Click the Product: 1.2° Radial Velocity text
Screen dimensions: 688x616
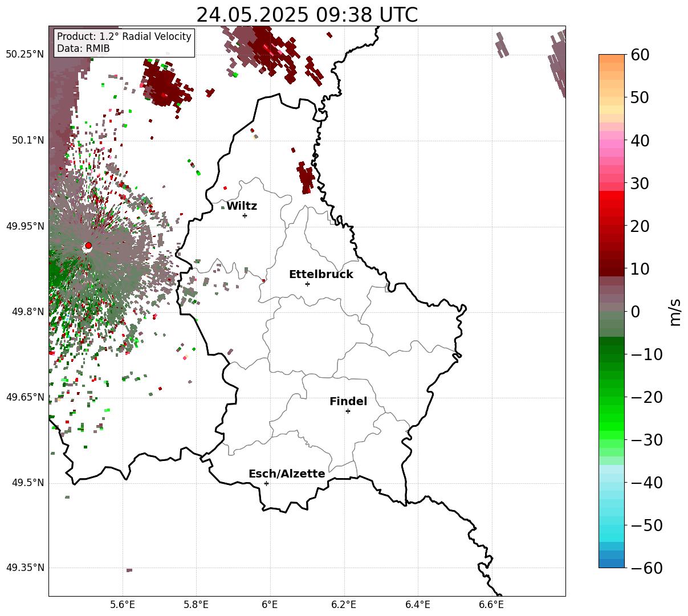(124, 36)
